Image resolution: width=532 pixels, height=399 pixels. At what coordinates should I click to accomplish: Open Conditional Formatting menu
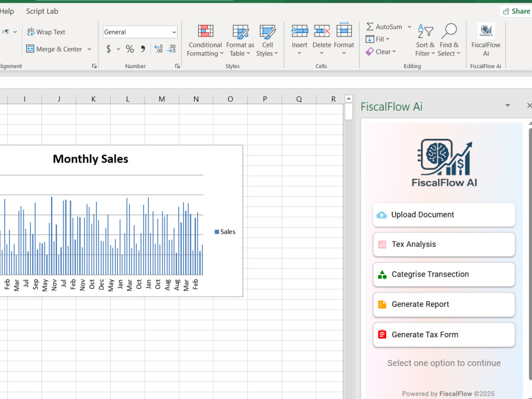click(x=205, y=40)
